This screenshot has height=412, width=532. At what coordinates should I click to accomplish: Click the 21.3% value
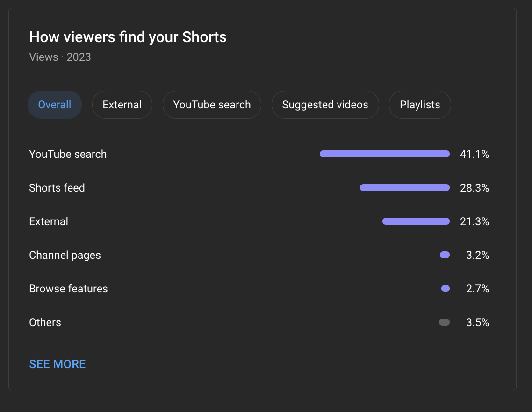pyautogui.click(x=474, y=221)
